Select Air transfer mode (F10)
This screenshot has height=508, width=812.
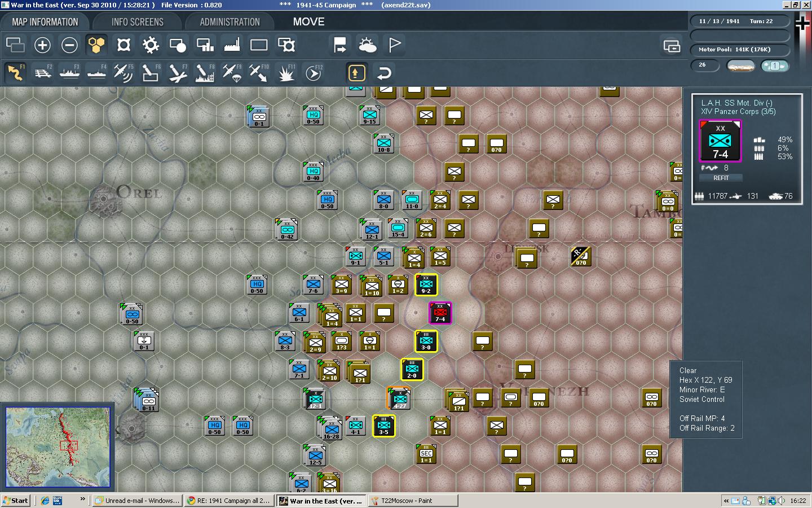259,73
